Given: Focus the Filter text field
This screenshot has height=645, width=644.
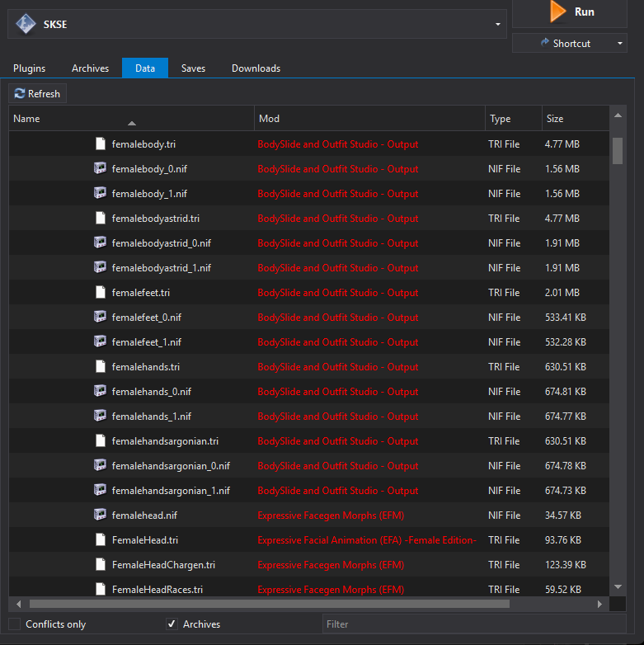Looking at the screenshot, I should [474, 624].
